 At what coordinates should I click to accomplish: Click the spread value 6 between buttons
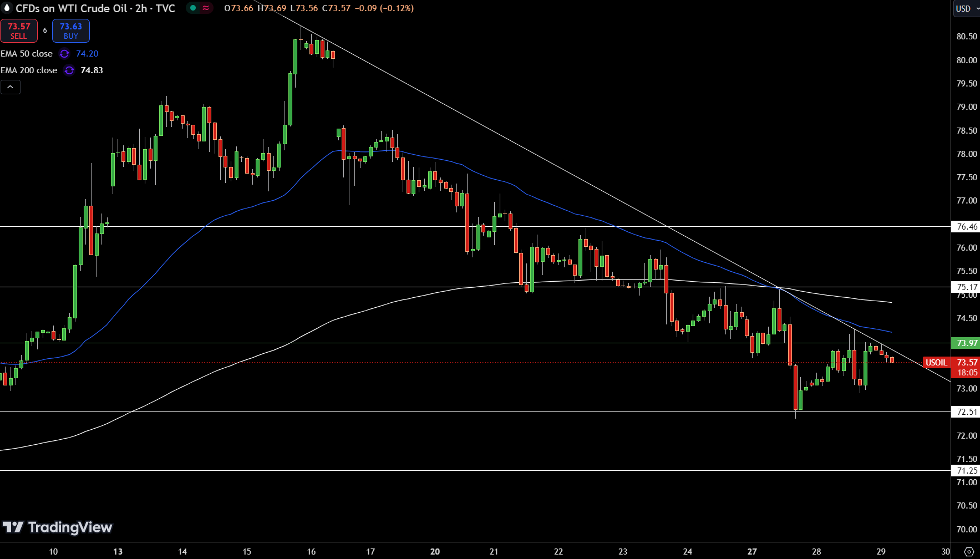click(45, 31)
